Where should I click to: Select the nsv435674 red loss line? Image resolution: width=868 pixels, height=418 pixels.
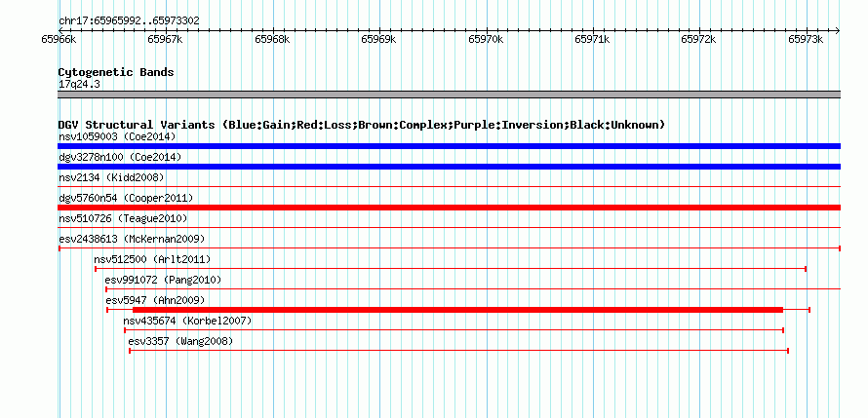(x=454, y=330)
